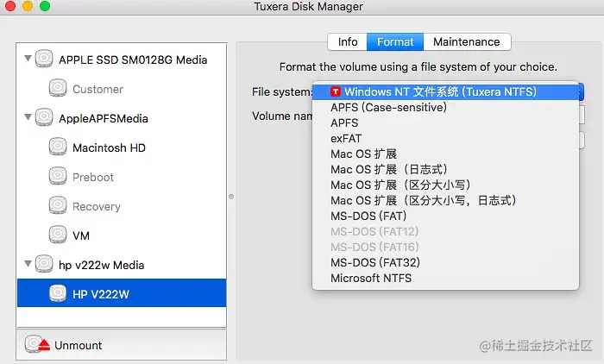Collapse the AppleAPFSMedia disclosure triangle
The image size is (604, 364).
coord(28,116)
